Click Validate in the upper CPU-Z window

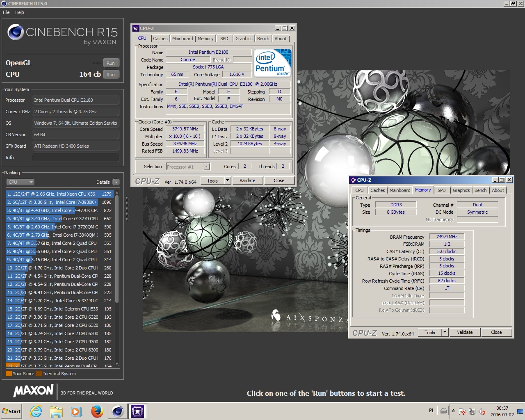[247, 180]
